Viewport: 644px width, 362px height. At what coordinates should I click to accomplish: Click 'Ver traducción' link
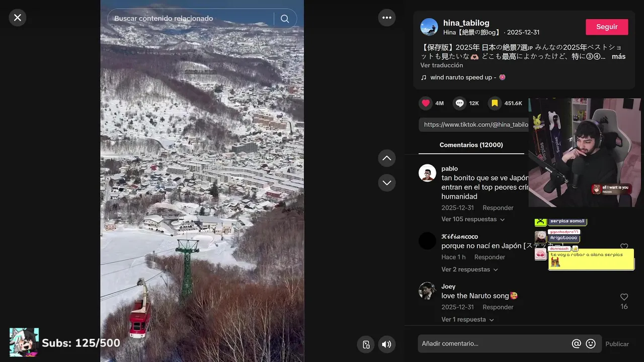coord(442,65)
